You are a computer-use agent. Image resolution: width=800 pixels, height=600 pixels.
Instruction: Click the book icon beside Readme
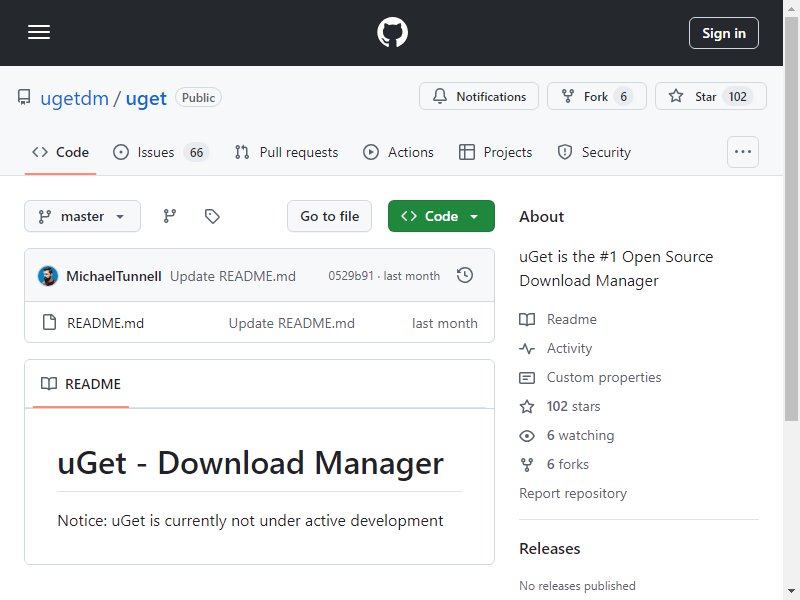coord(527,320)
